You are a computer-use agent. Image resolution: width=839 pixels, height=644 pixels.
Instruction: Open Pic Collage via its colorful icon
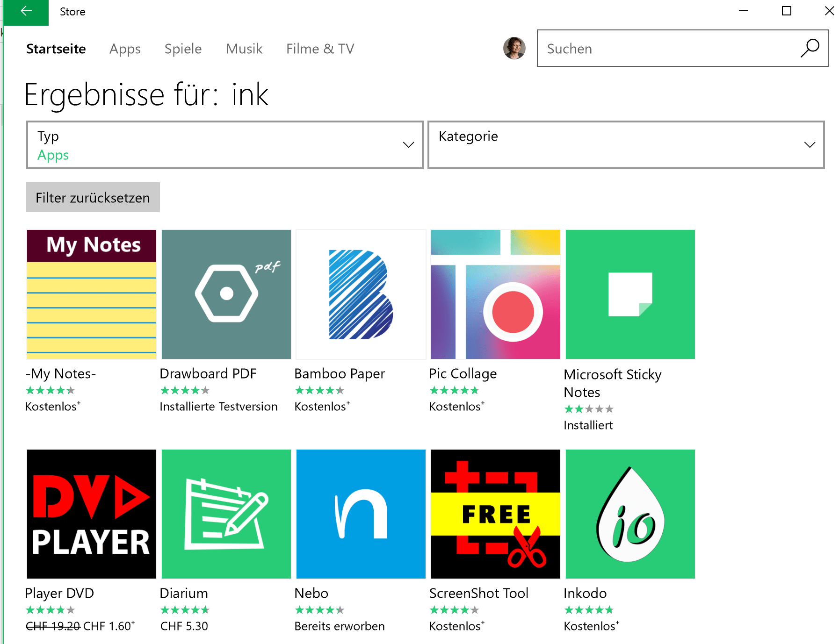pos(495,293)
